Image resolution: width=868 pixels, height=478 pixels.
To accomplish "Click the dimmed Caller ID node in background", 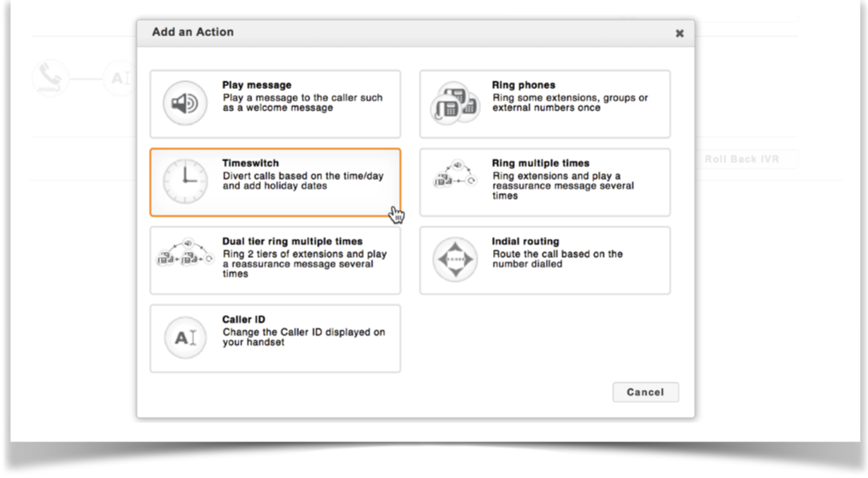I will pos(118,79).
